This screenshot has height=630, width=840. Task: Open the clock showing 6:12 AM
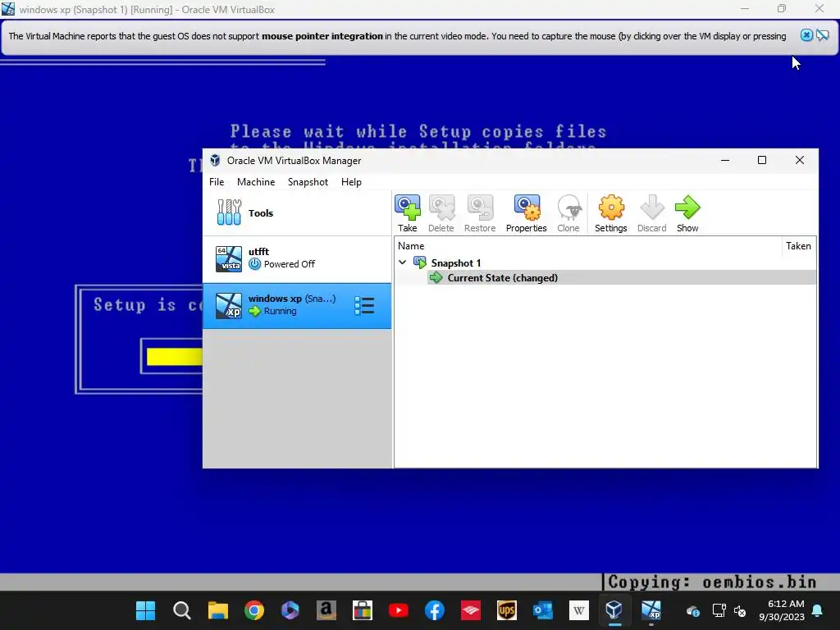click(782, 610)
